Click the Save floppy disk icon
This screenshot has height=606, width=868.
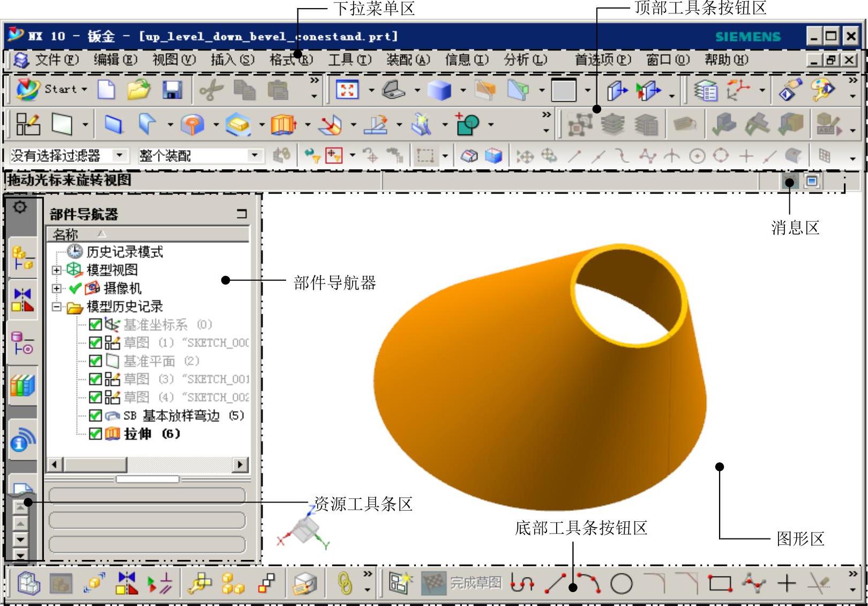173,90
